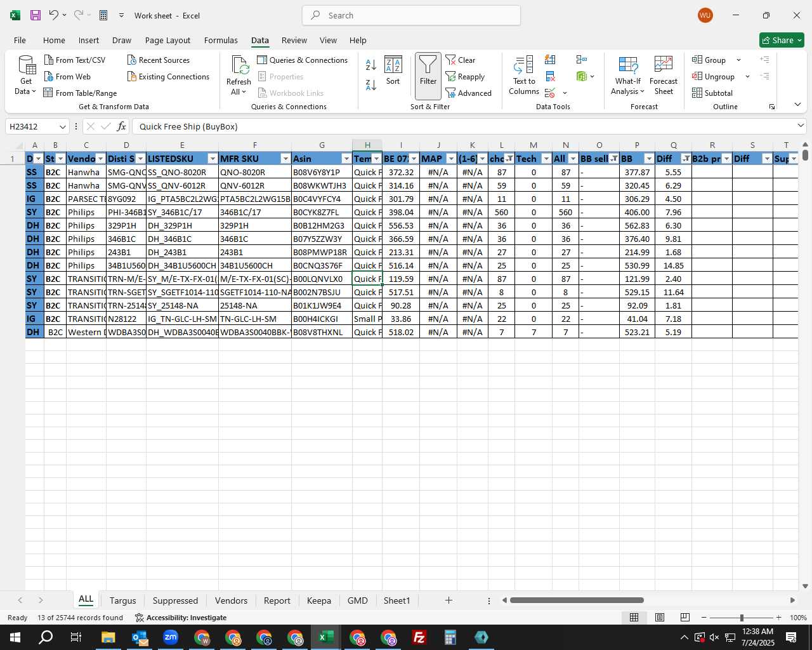Create a Forecast Sheet
The height and width of the screenshot is (650, 812).
pyautogui.click(x=664, y=76)
